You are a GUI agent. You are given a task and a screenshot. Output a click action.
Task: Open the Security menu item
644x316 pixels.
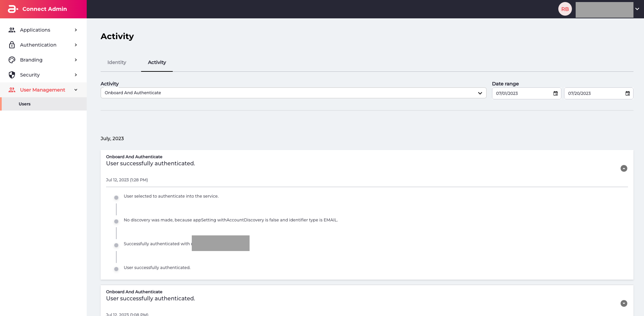(43, 75)
